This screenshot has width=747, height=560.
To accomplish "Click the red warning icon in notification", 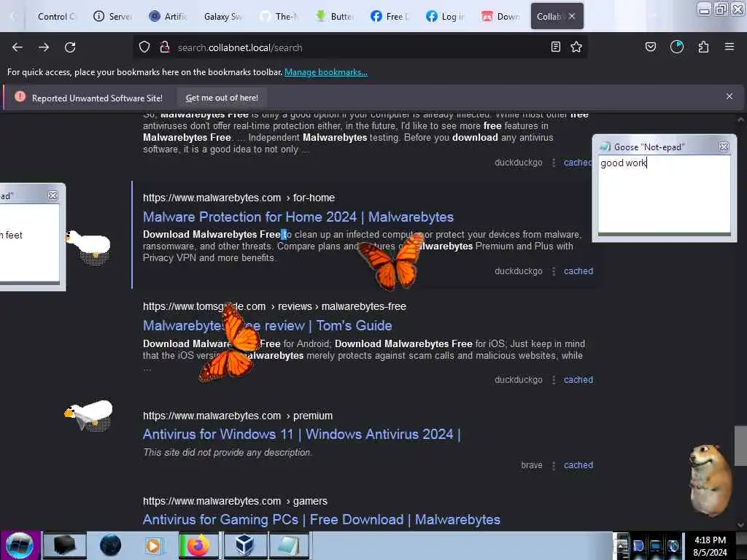I will 20,97.
